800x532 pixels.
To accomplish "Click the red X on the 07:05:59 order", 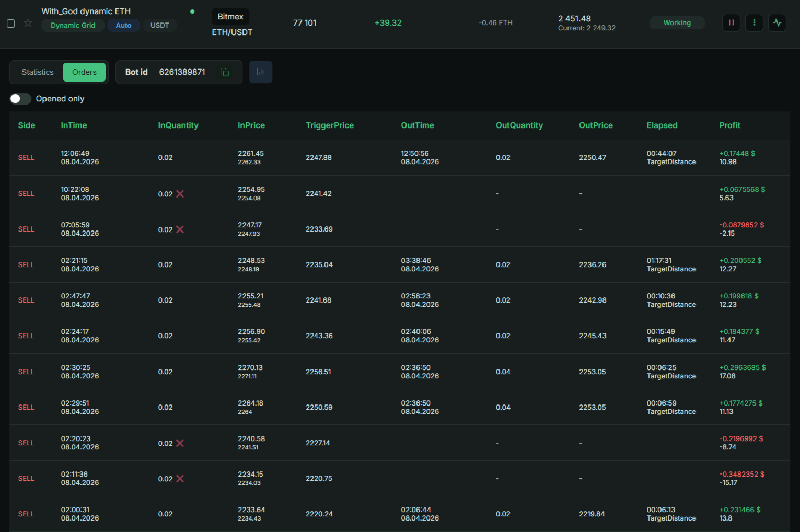I will 180,229.
